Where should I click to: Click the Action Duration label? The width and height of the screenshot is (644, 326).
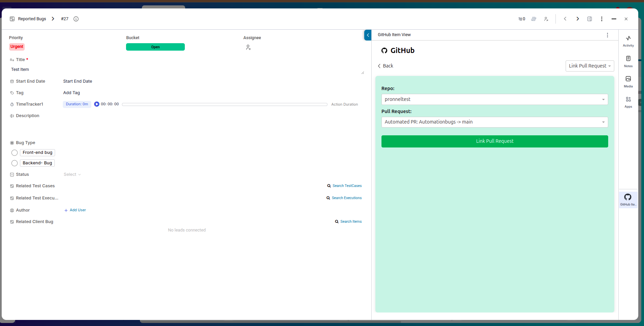point(344,104)
